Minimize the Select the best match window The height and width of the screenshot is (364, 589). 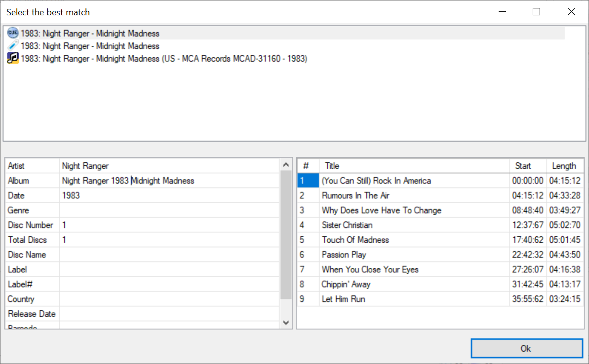(x=502, y=12)
